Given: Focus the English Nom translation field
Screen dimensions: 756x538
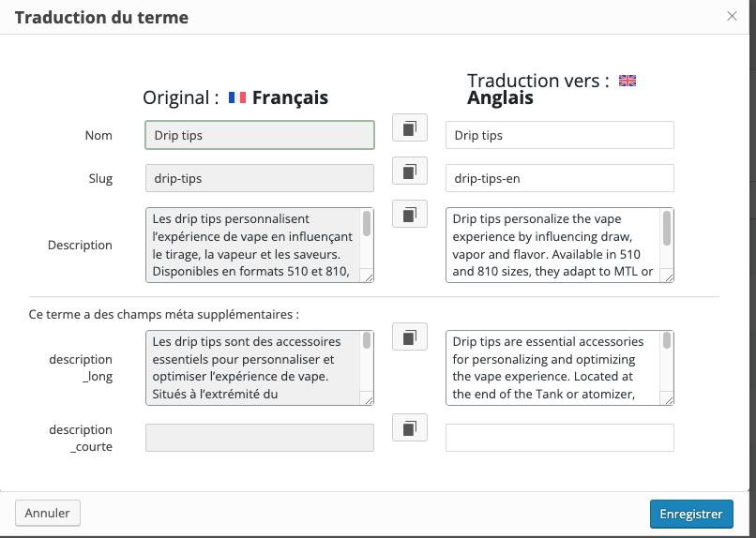Looking at the screenshot, I should (559, 135).
